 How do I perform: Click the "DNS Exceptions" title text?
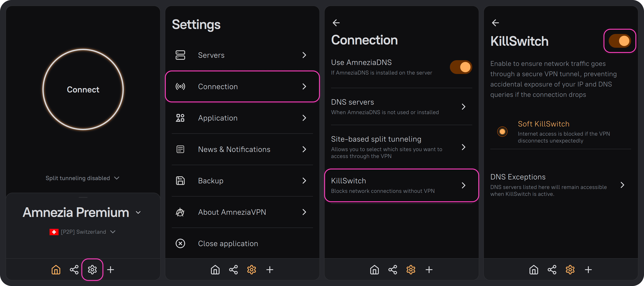[518, 177]
